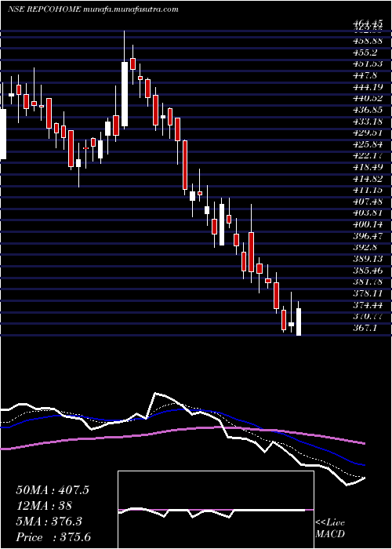Select the 389.13 price level label
The width and height of the screenshot is (392, 549).
(x=368, y=259)
